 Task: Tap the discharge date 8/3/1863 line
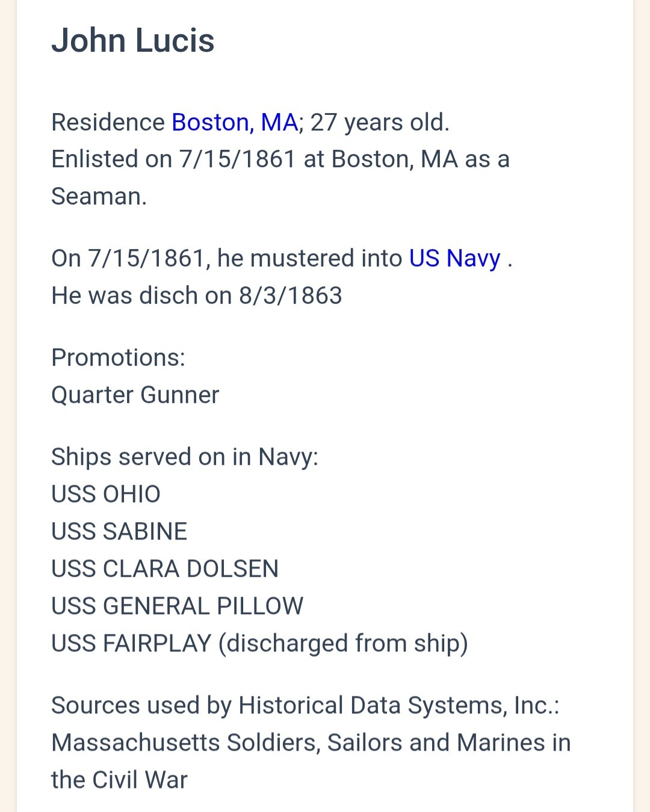197,296
